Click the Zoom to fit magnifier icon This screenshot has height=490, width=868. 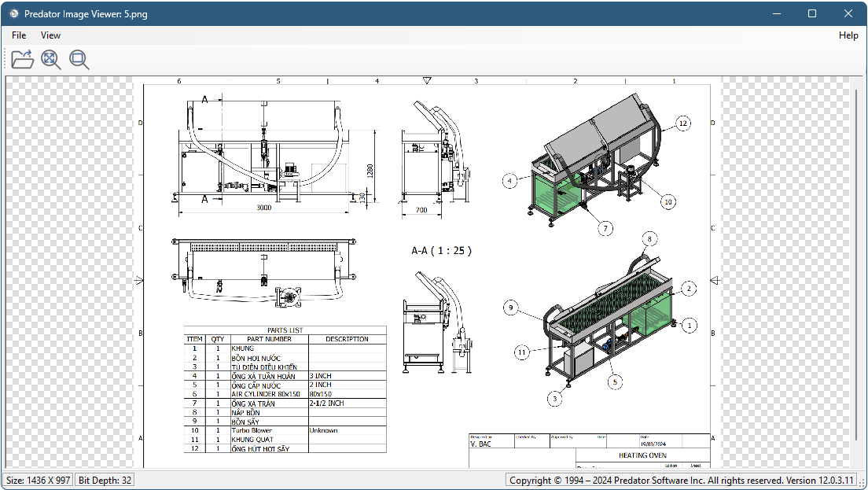coord(51,59)
